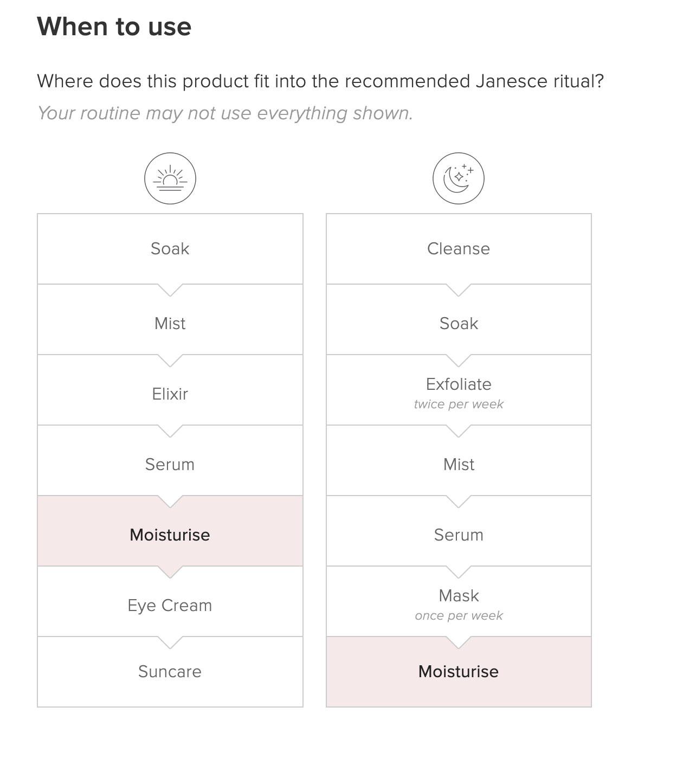Image resolution: width=696 pixels, height=784 pixels.
Task: Open highlighted Moisturise step in evening routine
Action: coord(459,672)
